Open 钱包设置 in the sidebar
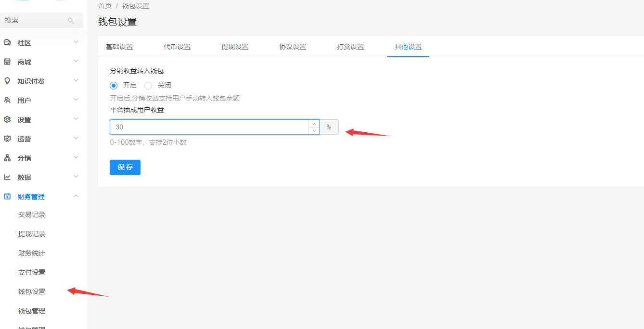 pyautogui.click(x=32, y=291)
